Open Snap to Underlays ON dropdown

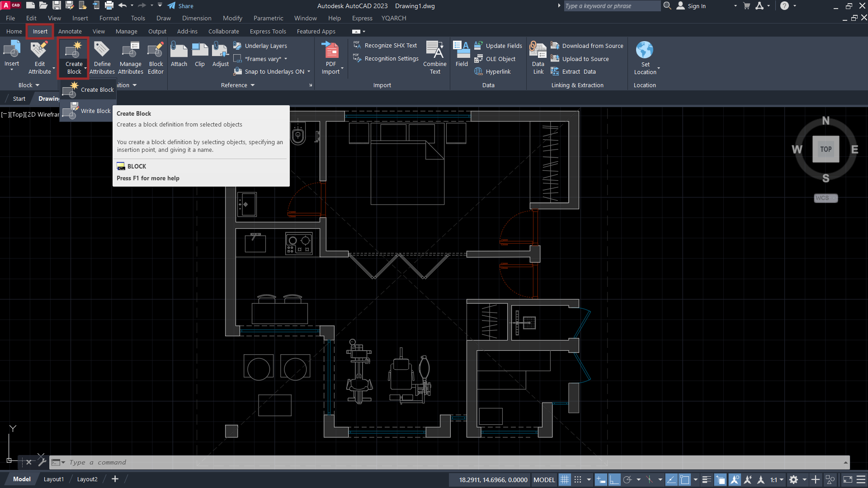(x=309, y=72)
